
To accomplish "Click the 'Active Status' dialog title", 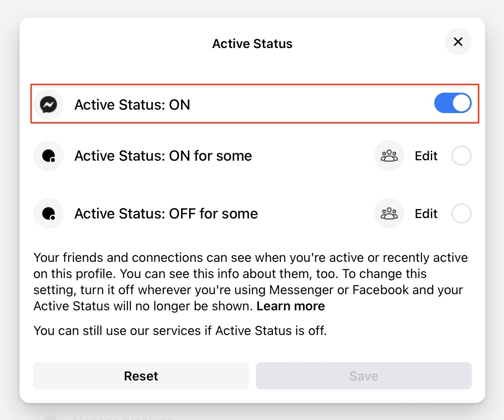I will tap(252, 44).
